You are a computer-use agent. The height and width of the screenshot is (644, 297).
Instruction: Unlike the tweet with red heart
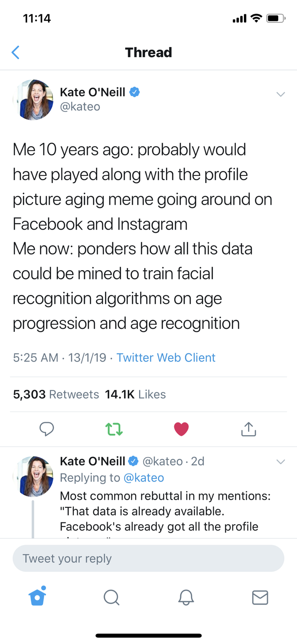pyautogui.click(x=181, y=429)
